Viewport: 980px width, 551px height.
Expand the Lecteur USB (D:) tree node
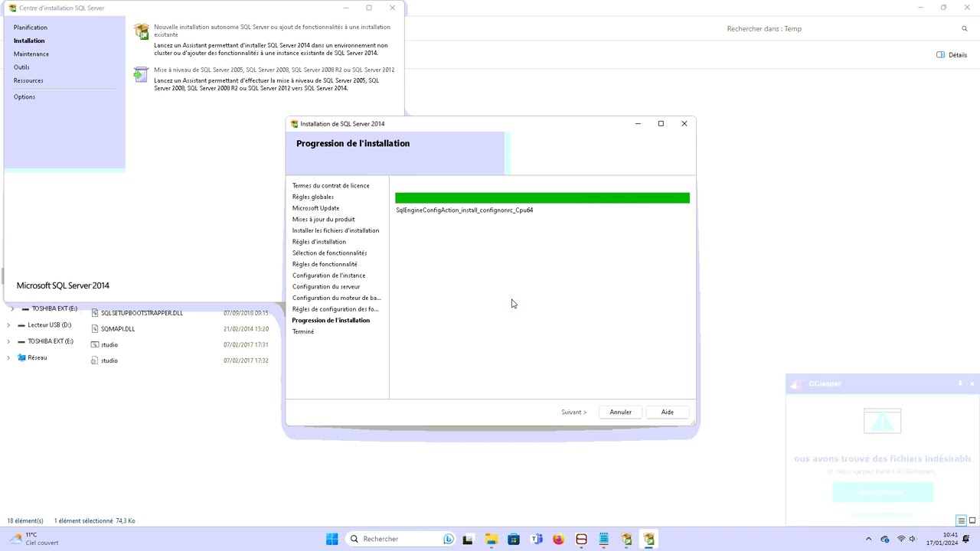click(8, 325)
